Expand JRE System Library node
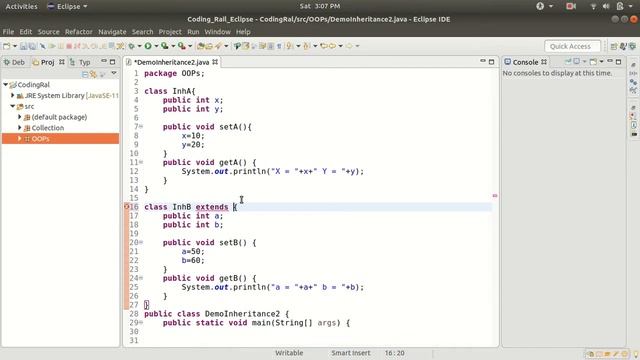The width and height of the screenshot is (640, 360). click(12, 95)
